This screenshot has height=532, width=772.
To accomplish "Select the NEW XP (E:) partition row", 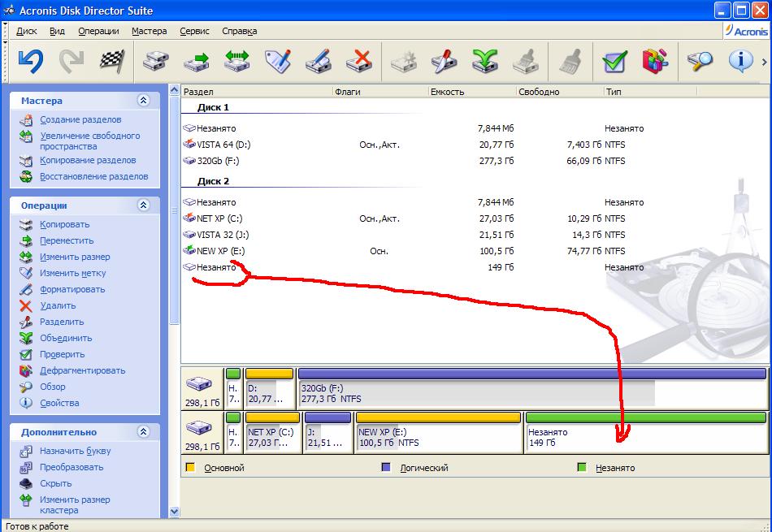I will pos(414,251).
